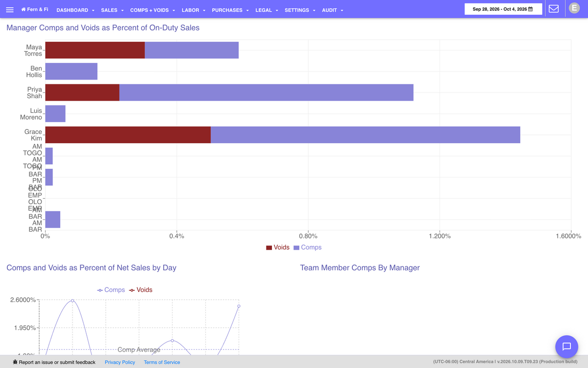
Task: Expand the Audit menu
Action: [332, 10]
